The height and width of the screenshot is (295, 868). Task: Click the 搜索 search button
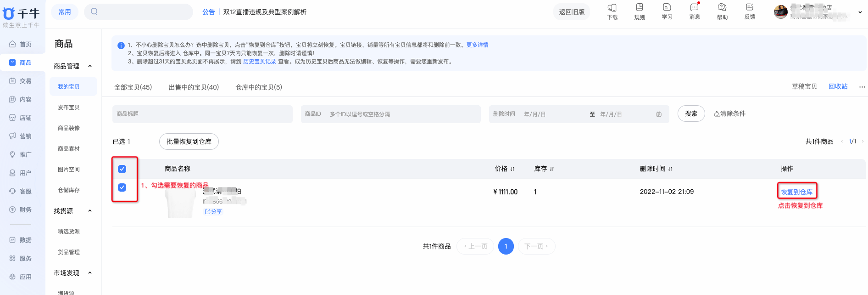691,113
